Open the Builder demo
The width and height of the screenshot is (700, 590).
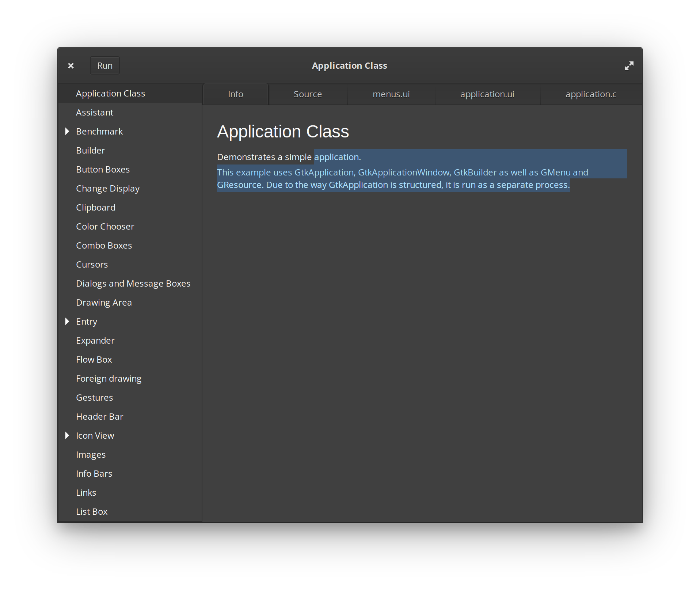(x=90, y=150)
